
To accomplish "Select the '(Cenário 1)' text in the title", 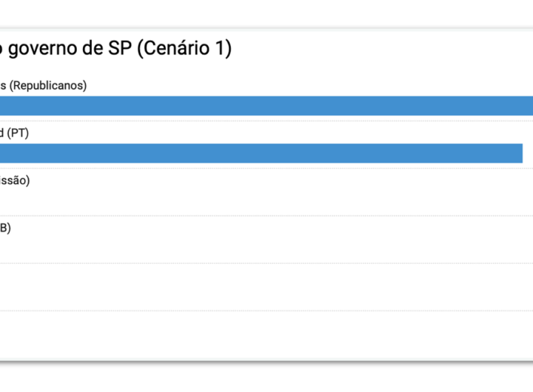I will (x=188, y=49).
